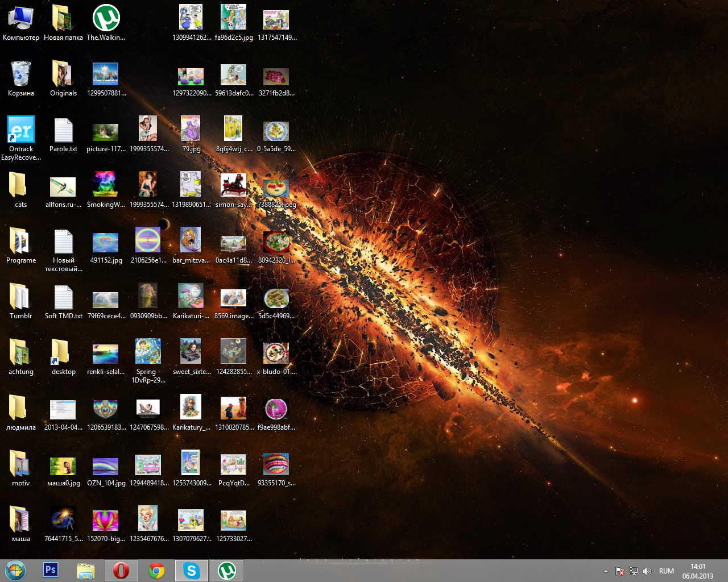Switch RUM input language indicator

point(666,571)
